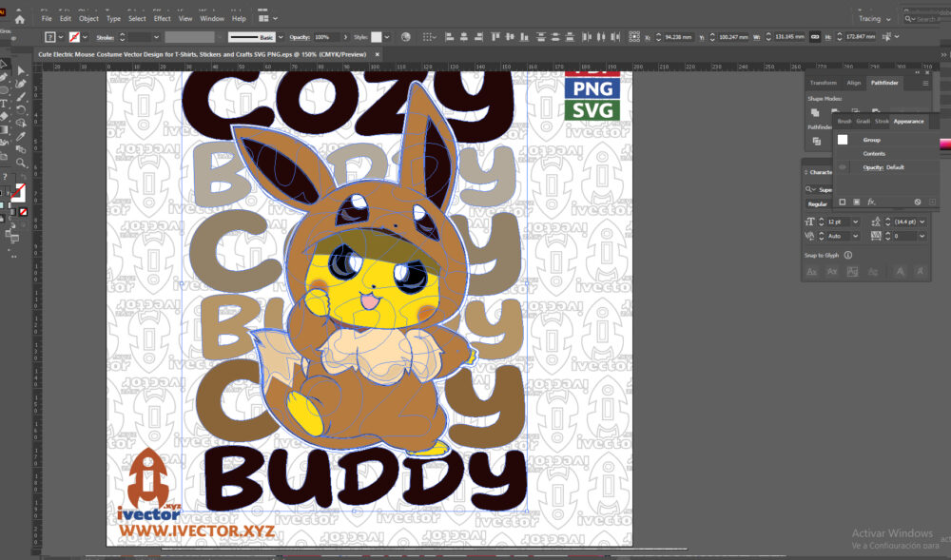Click Opacity link in control bar
Screen dimensions: 951x560
300,37
